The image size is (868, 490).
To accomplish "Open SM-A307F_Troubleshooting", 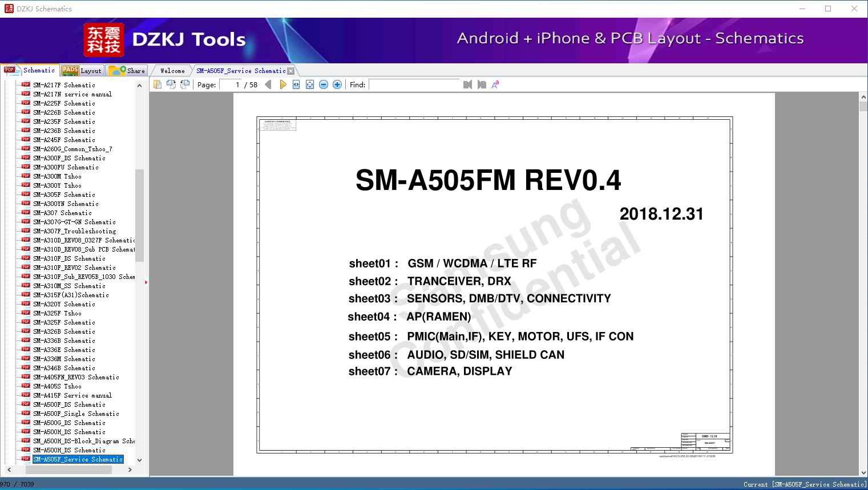I will pyautogui.click(x=74, y=231).
